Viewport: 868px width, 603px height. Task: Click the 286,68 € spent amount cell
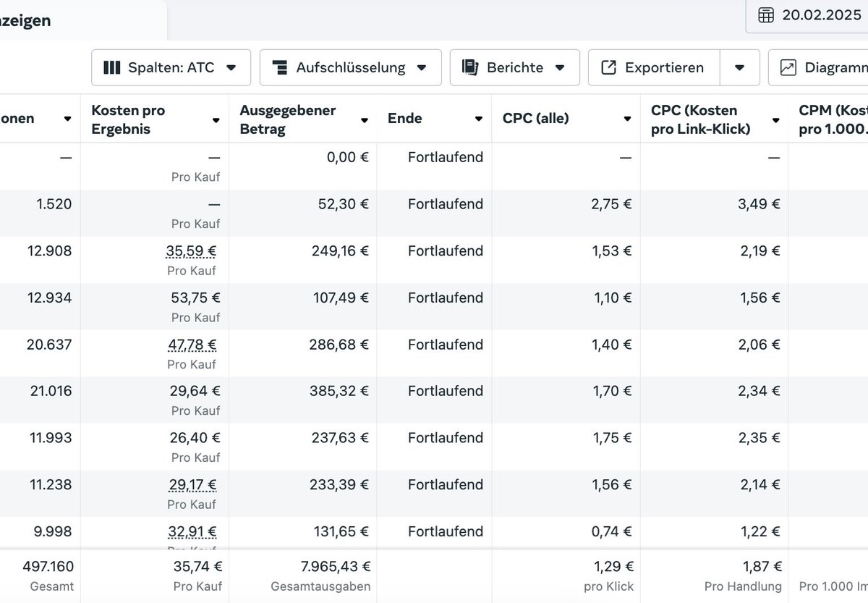click(x=339, y=344)
